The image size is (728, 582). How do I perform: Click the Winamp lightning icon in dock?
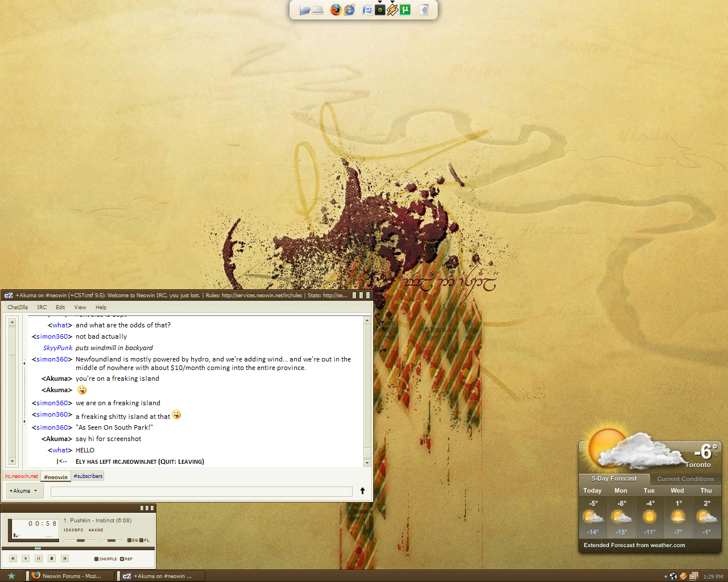click(x=392, y=10)
